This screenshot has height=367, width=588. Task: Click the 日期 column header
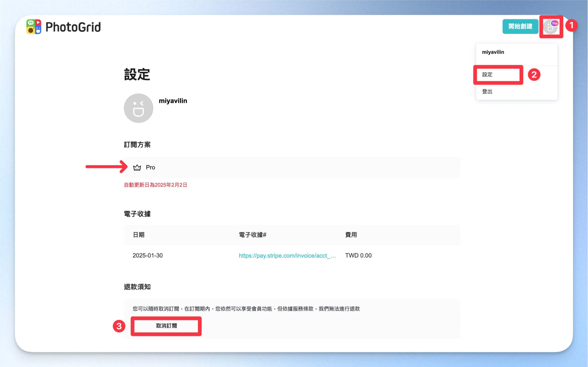point(139,235)
